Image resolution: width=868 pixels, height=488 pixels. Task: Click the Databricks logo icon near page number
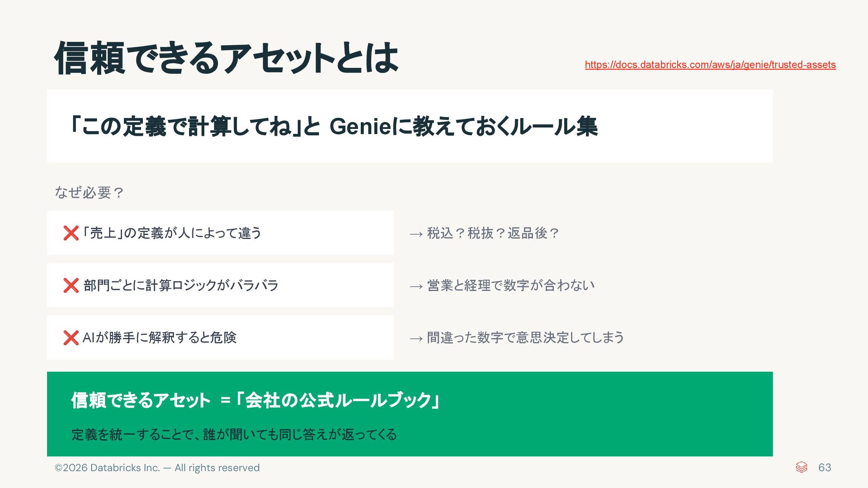pyautogui.click(x=801, y=467)
